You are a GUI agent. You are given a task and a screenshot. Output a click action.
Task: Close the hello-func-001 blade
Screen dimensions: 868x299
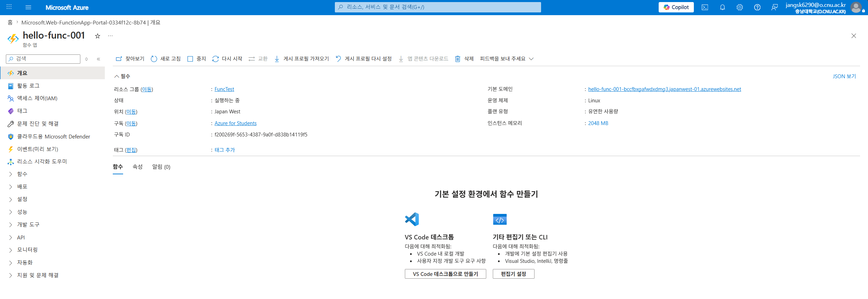[854, 36]
